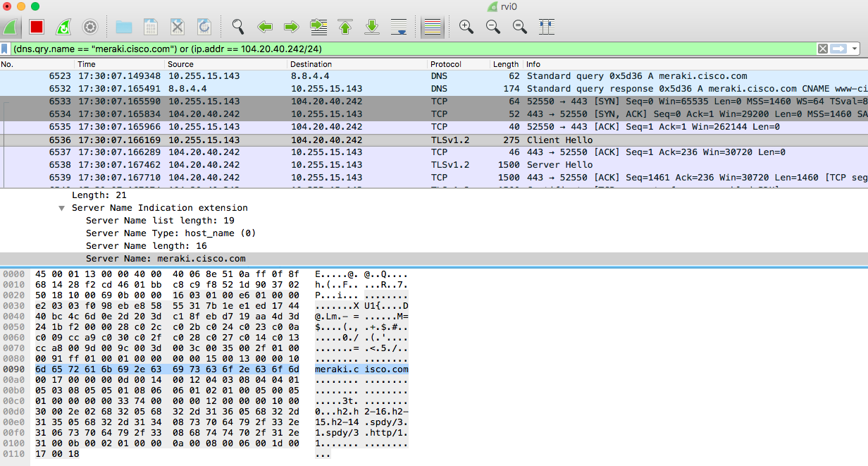Image resolution: width=868 pixels, height=466 pixels.
Task: Open the capture options dialog
Action: pyautogui.click(x=89, y=26)
